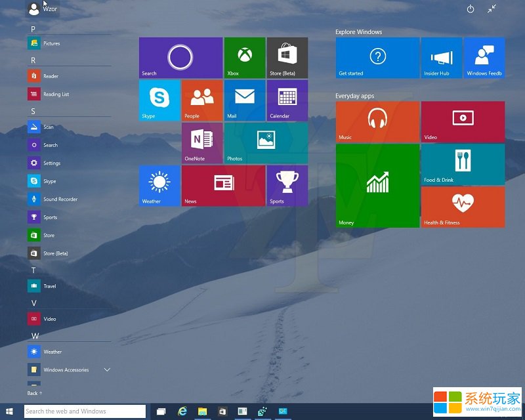
Task: Open the Windows Accessories folder entry
Action: click(70, 369)
